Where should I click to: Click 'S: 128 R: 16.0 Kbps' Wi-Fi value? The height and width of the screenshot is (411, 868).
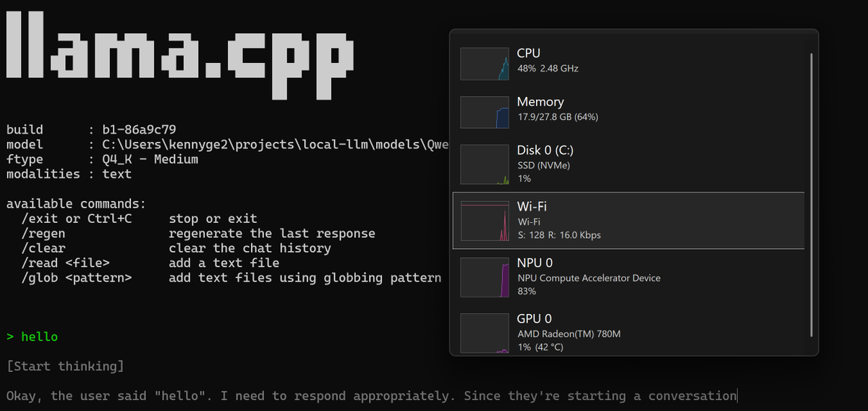[559, 235]
